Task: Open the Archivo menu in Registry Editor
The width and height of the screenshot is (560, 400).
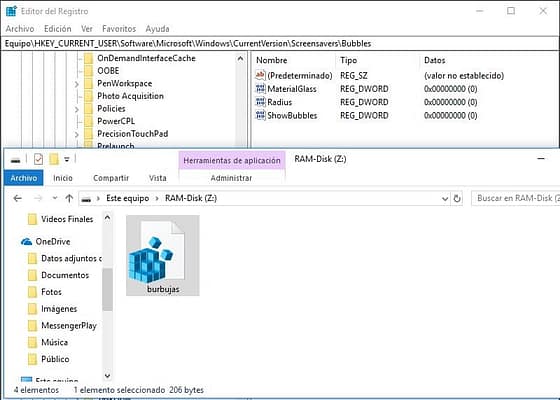Action: 20,29
